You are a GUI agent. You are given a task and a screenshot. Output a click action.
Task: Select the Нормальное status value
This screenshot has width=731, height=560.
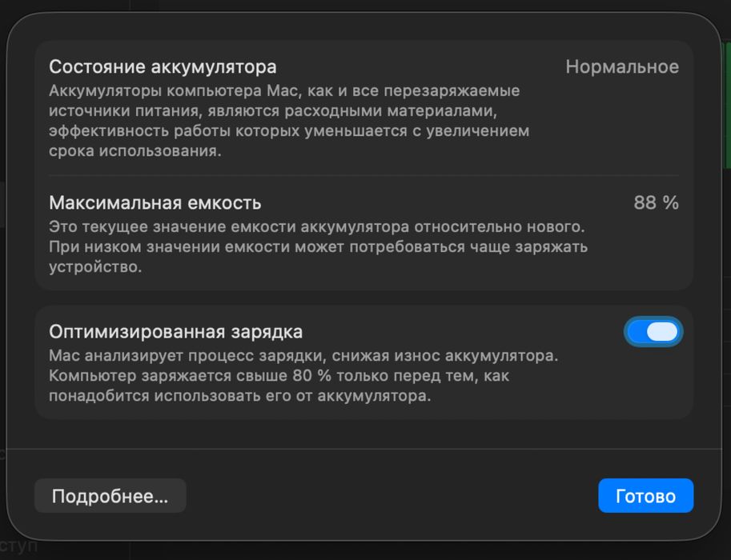coord(621,66)
